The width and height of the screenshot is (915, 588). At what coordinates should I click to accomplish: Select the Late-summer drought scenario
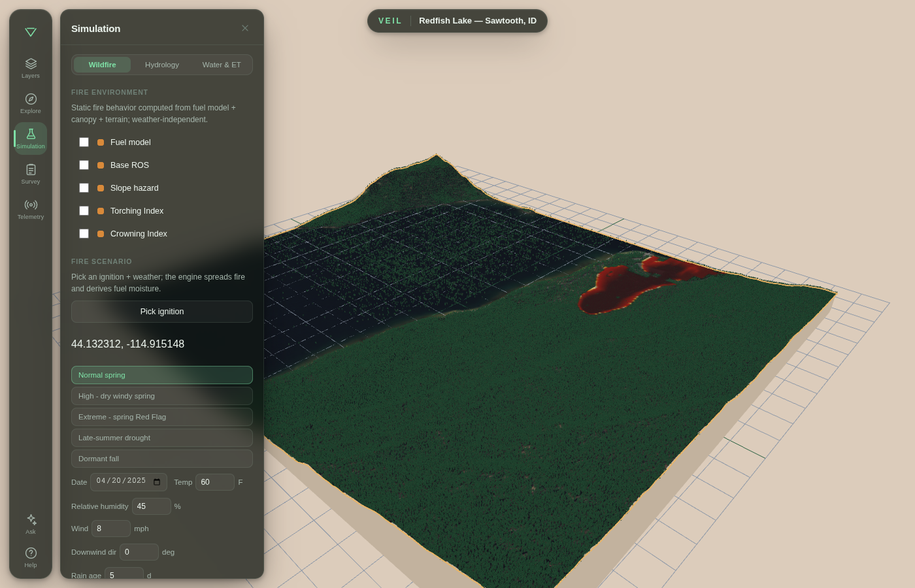click(162, 438)
